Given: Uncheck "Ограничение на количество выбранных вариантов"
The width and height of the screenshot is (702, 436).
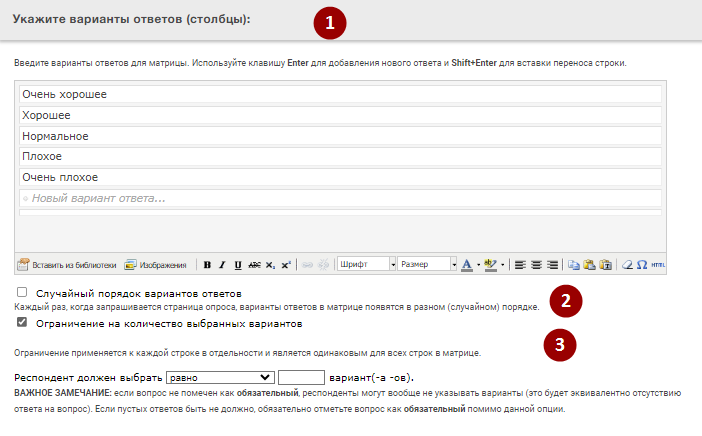Looking at the screenshot, I should coord(22,324).
